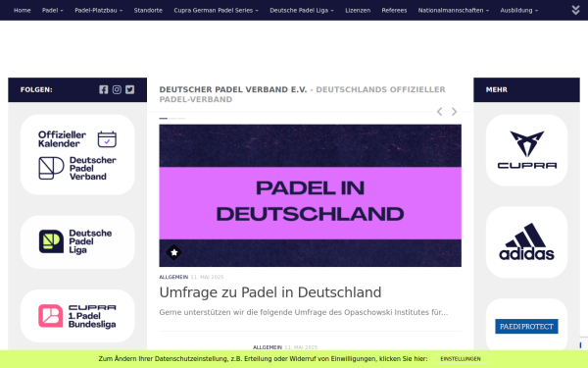Click the 'Deutscher Padel Verband e.V.' heading
This screenshot has height=368, width=588.
click(x=233, y=89)
